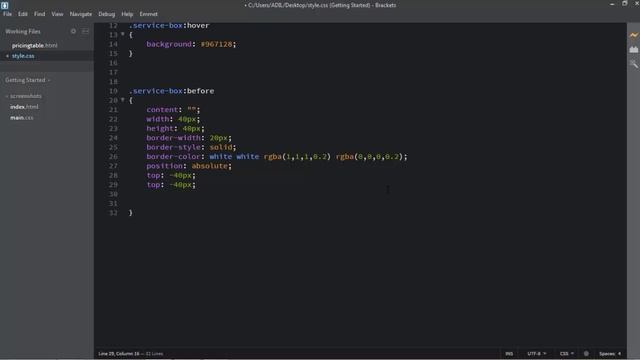The image size is (640, 360).
Task: Collapse code fold at line 13
Action: coord(122,34)
